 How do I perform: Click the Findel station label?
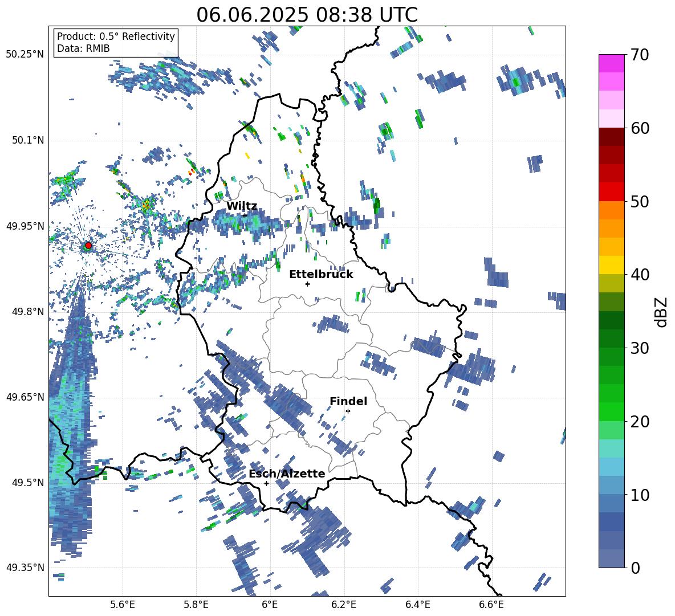[348, 401]
